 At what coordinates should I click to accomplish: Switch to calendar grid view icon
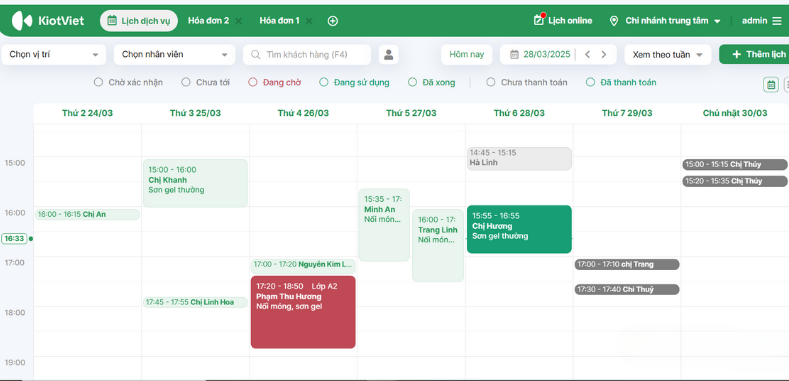pyautogui.click(x=770, y=85)
